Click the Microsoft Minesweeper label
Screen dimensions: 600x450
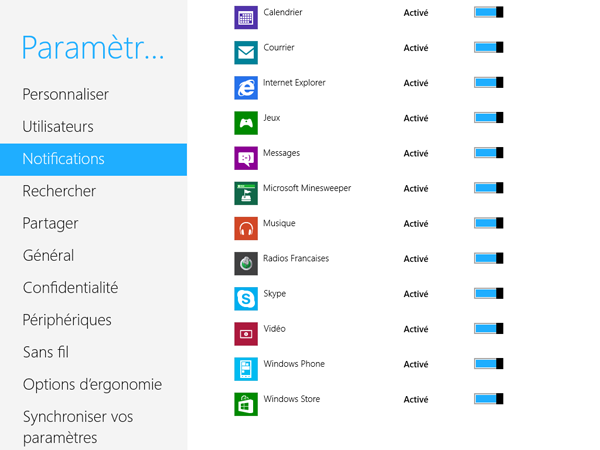click(x=307, y=188)
